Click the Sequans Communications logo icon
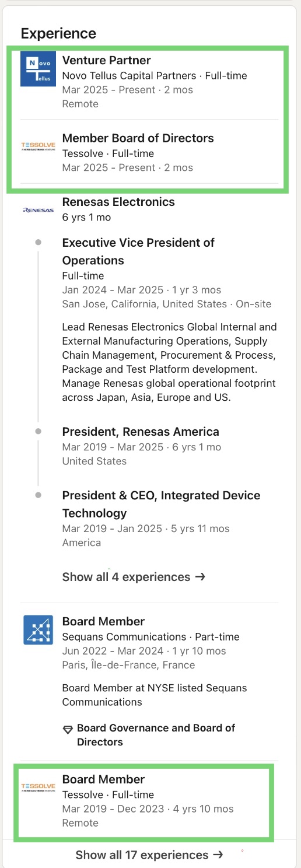301x868 pixels. [38, 630]
